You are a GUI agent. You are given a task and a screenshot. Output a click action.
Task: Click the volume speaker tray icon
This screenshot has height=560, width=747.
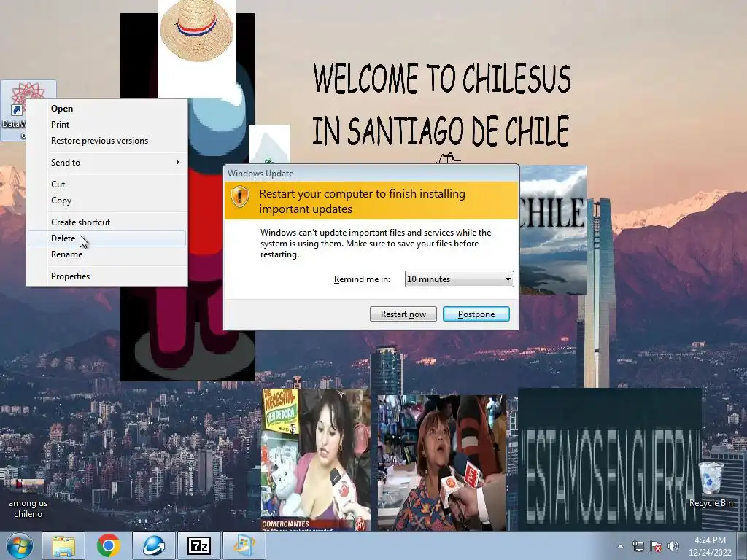coord(673,546)
